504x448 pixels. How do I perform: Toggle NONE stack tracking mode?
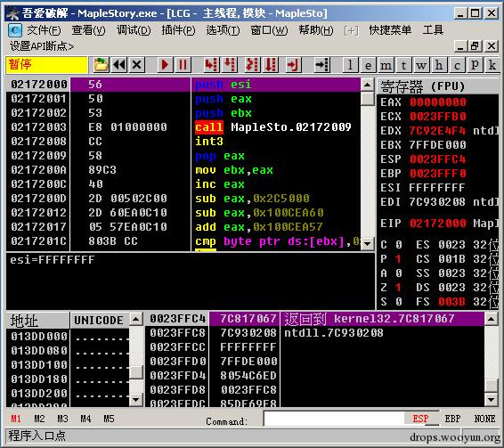pyautogui.click(x=484, y=419)
